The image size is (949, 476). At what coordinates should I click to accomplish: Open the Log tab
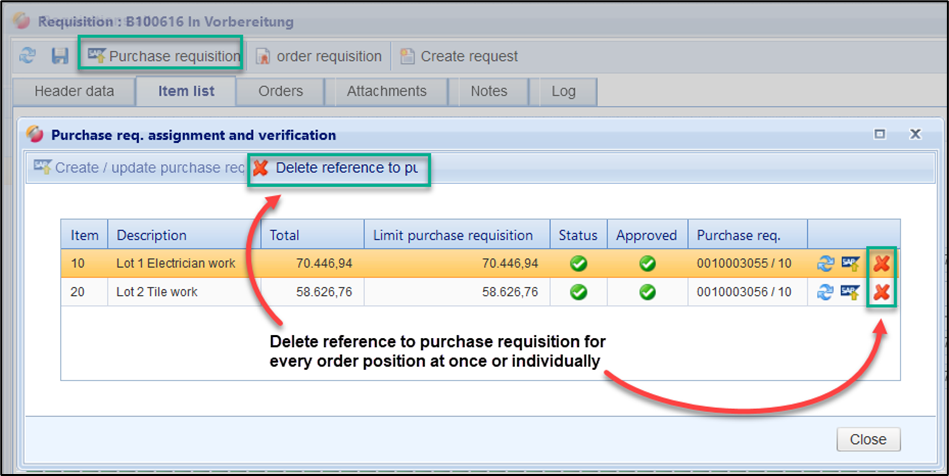[563, 91]
